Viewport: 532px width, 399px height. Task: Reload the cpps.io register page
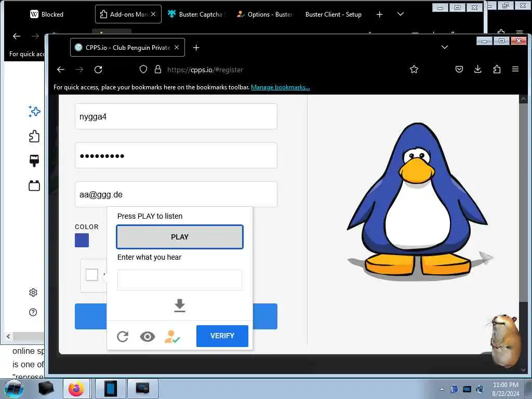pos(98,70)
